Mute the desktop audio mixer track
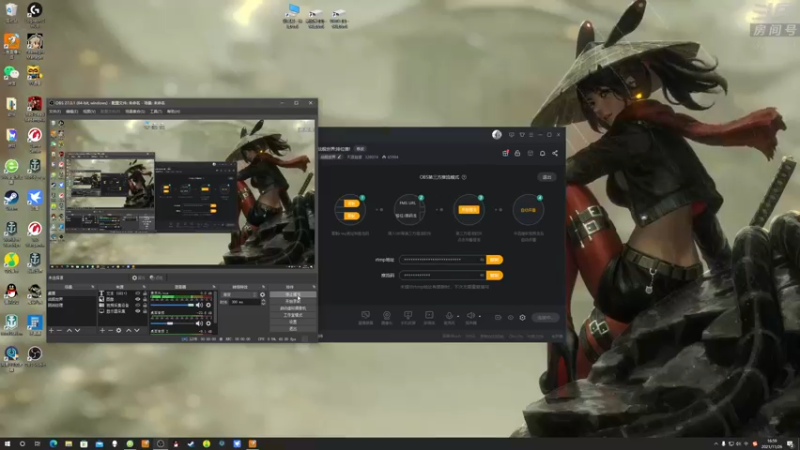Screen dimensions: 800x450 pos(199,323)
